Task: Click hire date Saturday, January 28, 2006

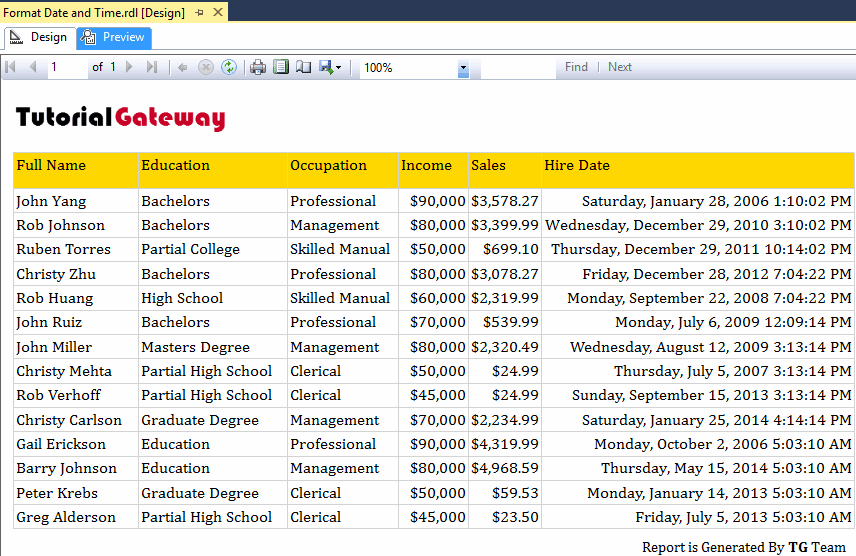Action: click(698, 201)
